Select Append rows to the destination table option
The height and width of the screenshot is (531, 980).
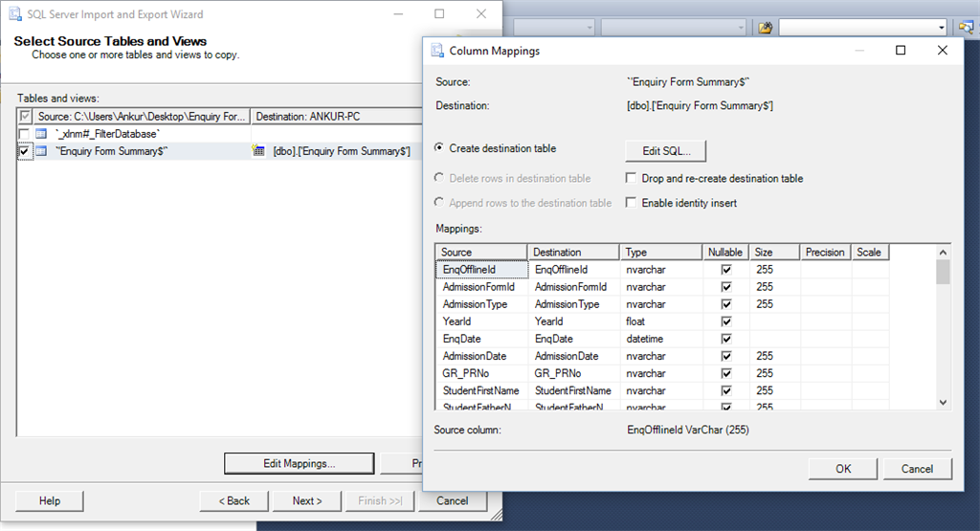pyautogui.click(x=439, y=203)
